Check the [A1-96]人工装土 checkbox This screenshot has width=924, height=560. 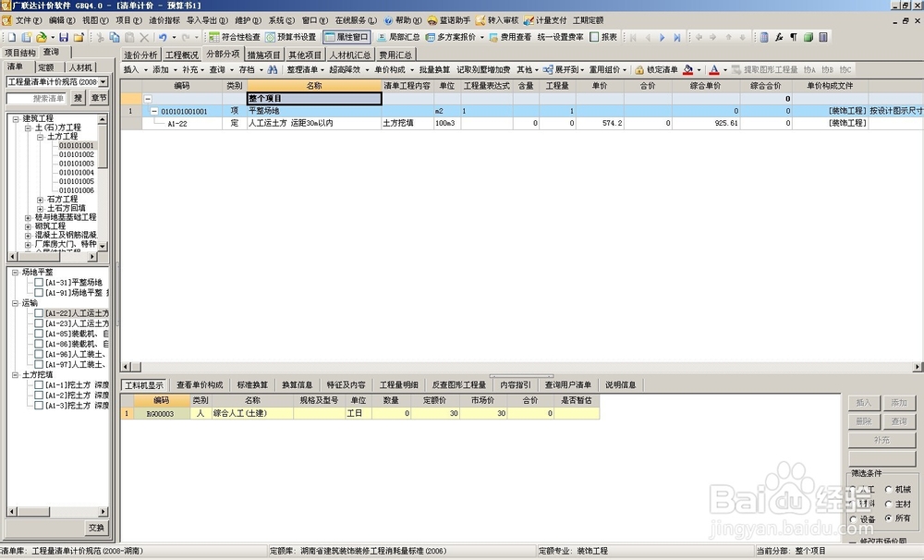[39, 354]
